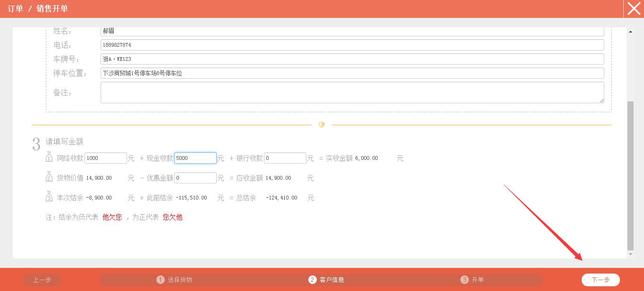Close the 销售开单 dialog with X
This screenshot has height=291, width=644.
point(634,9)
